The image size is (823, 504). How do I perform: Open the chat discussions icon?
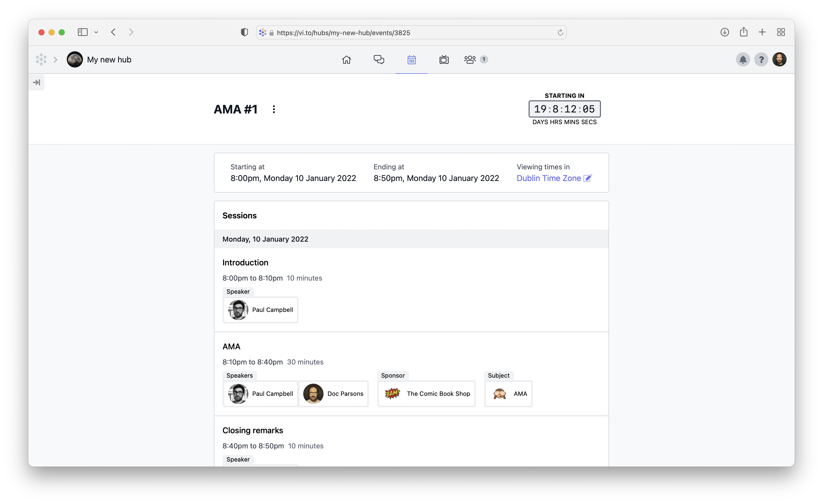379,59
